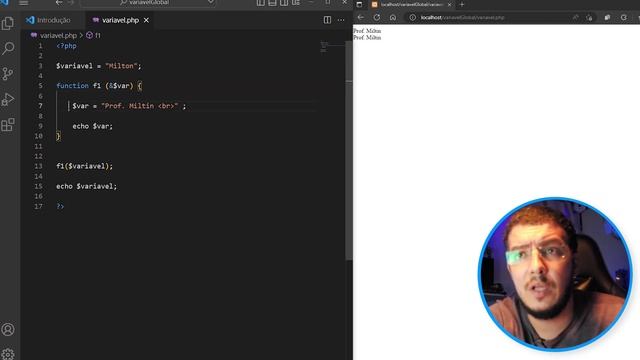The image size is (640, 360).
Task: Click variavel.php in the breadcrumb
Action: (58, 36)
